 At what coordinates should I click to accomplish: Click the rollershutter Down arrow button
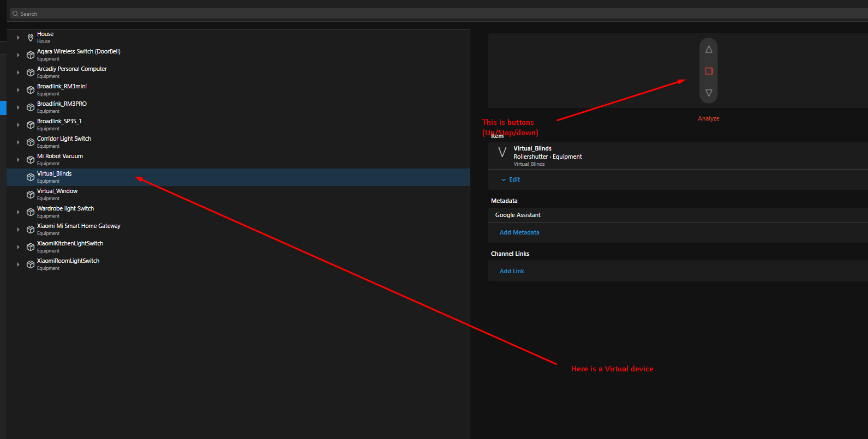[708, 93]
